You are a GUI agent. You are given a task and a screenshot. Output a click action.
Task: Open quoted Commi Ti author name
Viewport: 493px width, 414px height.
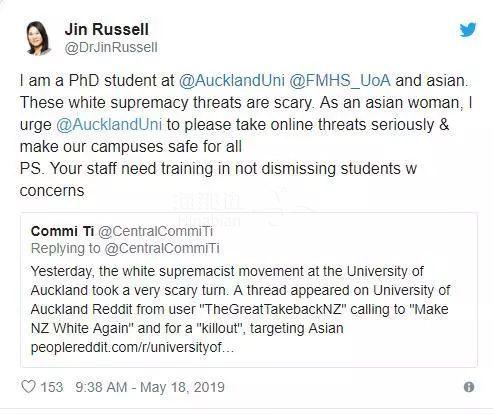click(x=62, y=231)
